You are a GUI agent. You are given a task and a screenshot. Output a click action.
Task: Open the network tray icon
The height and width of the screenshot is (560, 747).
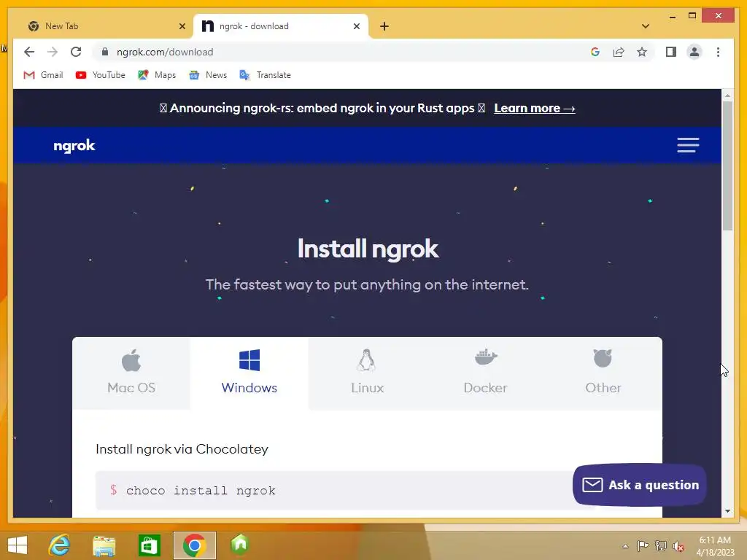click(x=660, y=545)
